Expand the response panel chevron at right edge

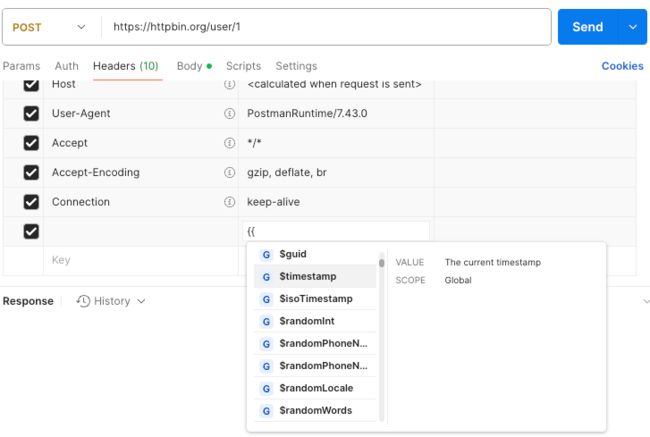tap(645, 301)
